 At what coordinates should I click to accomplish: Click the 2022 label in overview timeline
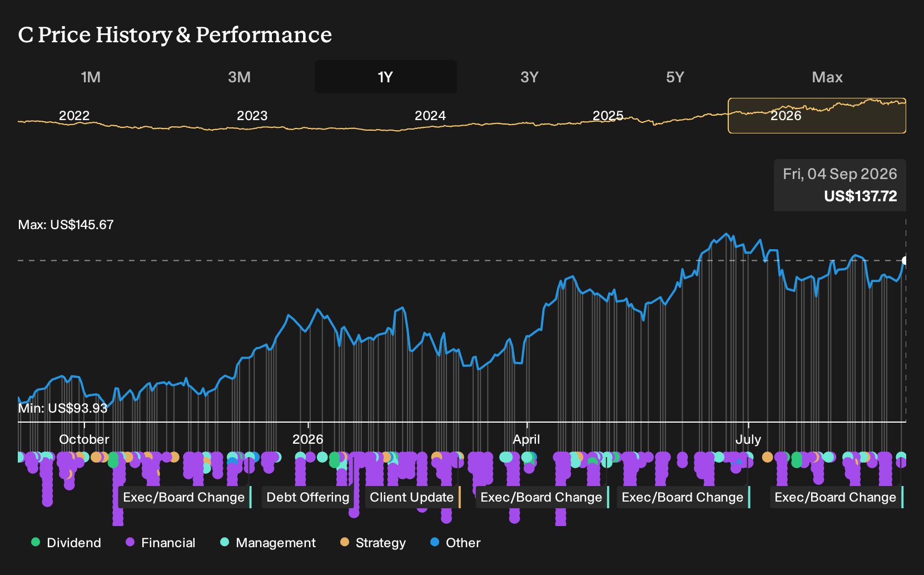(74, 116)
